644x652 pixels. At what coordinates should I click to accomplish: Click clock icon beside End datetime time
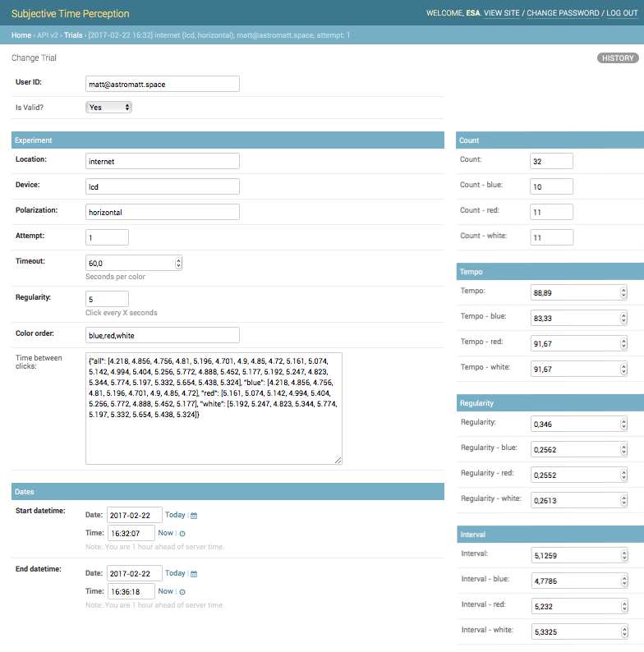182,592
